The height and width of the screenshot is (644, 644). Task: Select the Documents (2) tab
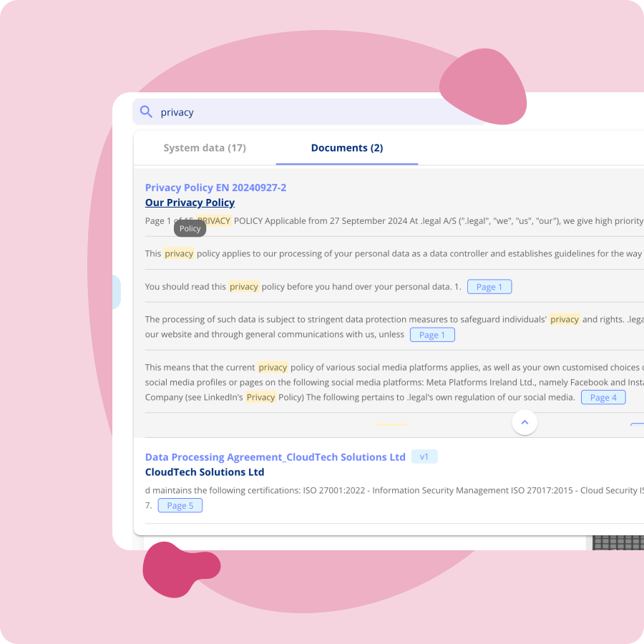[346, 148]
